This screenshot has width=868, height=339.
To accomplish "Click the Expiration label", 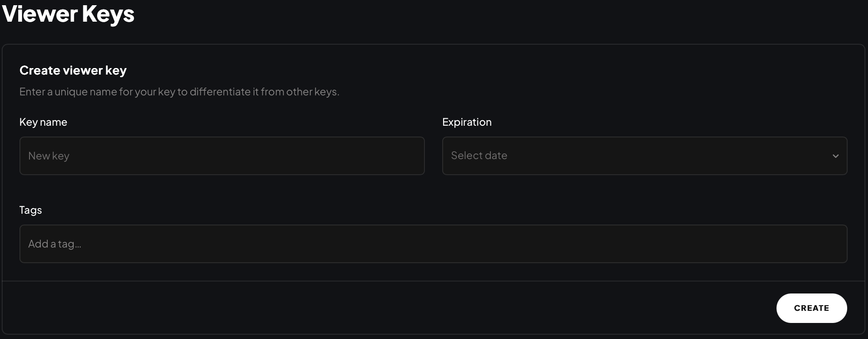I will (x=467, y=122).
